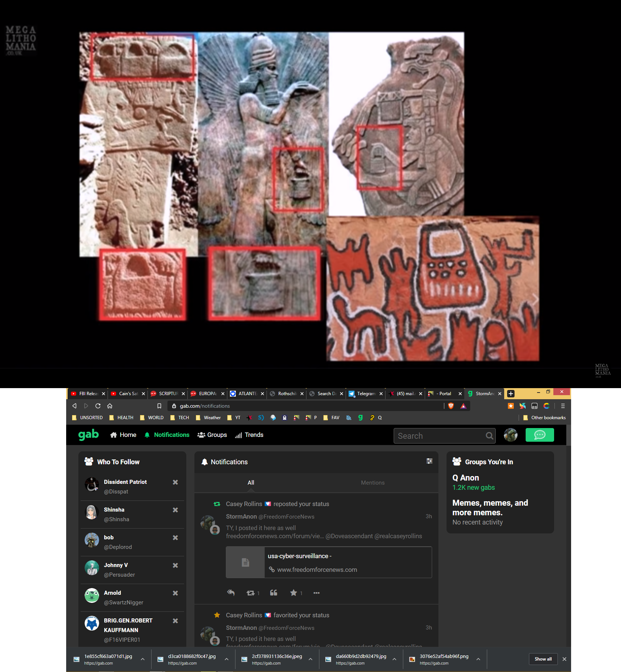Open the Groups navigation item
Viewport: 621px width, 672px height.
click(x=212, y=435)
